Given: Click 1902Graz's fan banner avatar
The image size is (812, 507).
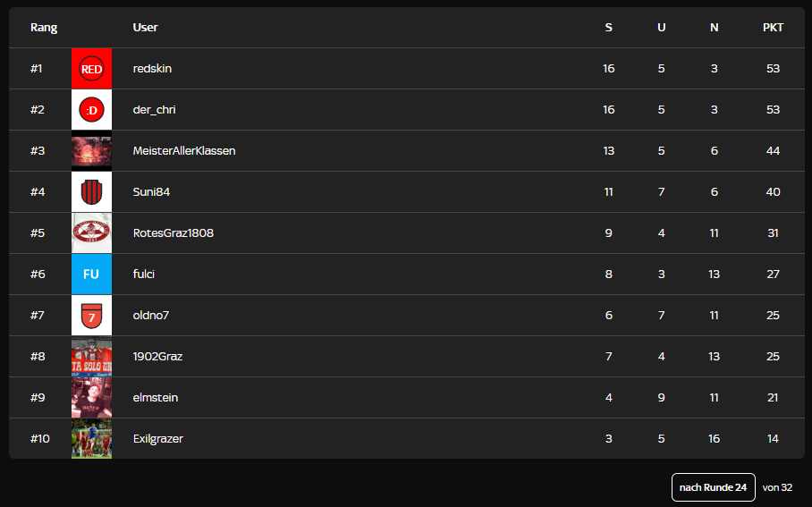Looking at the screenshot, I should pyautogui.click(x=91, y=357).
